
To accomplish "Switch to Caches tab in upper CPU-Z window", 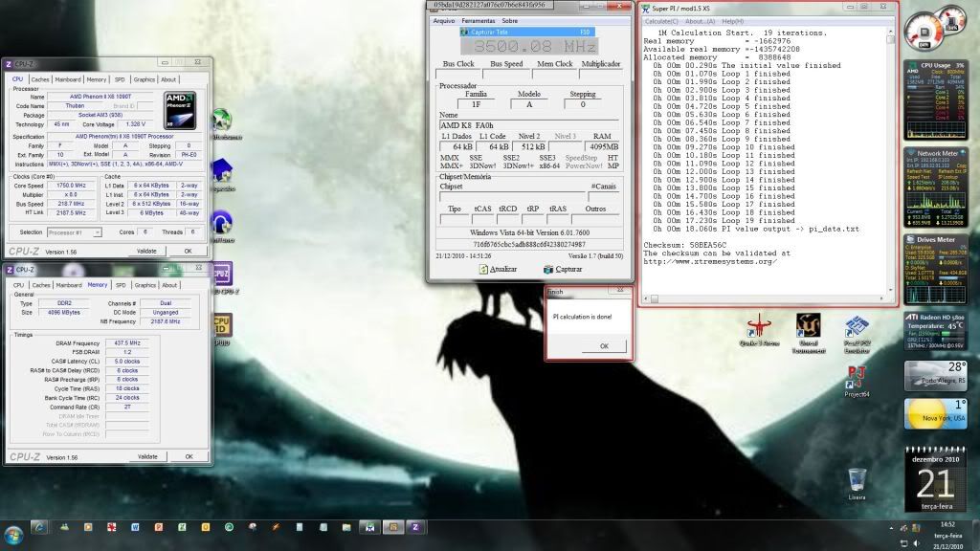I will click(x=40, y=79).
